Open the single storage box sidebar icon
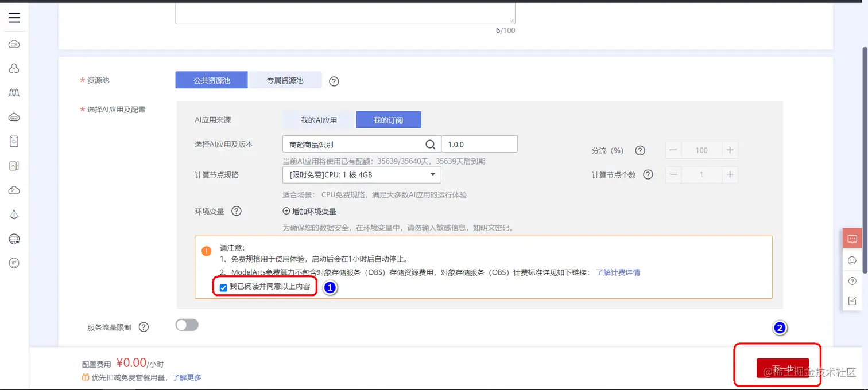The image size is (868, 390). tap(14, 141)
